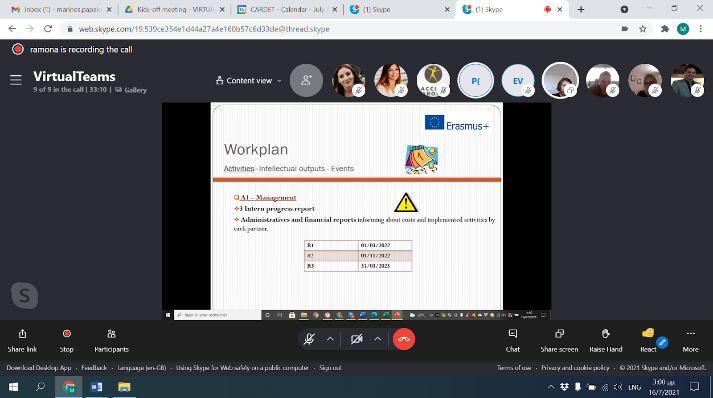Open Chrome three-dot menu
Viewport: 713px width, 398px height.
[700, 29]
